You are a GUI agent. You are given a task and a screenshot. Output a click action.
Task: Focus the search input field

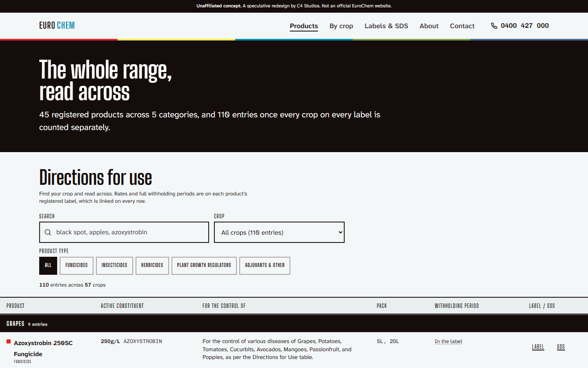click(124, 232)
